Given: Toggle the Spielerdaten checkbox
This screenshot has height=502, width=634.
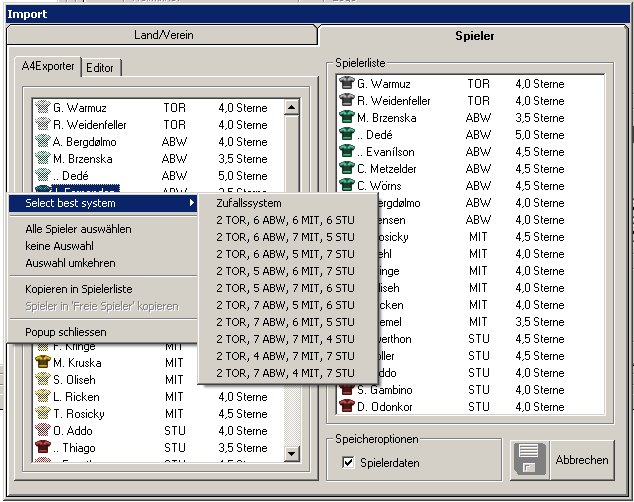Looking at the screenshot, I should (x=349, y=462).
